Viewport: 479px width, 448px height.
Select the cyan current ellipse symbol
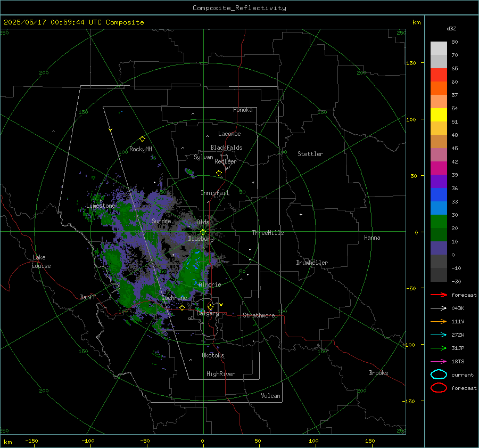click(439, 374)
